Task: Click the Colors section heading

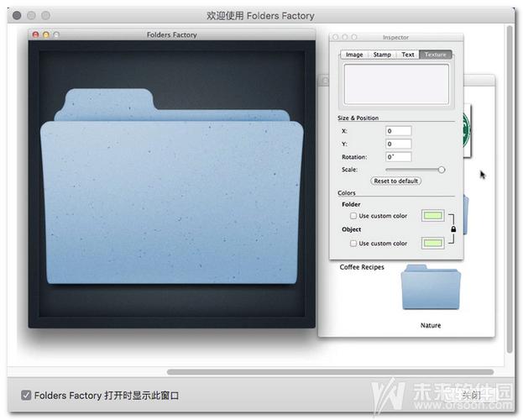Action: [346, 193]
